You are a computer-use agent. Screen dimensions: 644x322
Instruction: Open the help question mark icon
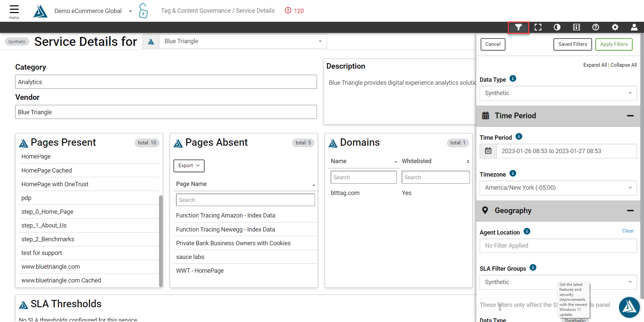[596, 27]
